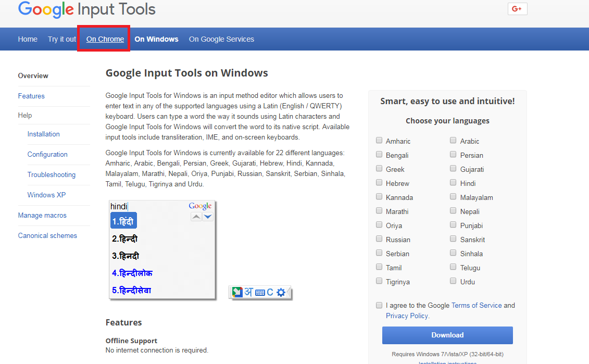Click the blue Download button

pyautogui.click(x=447, y=335)
